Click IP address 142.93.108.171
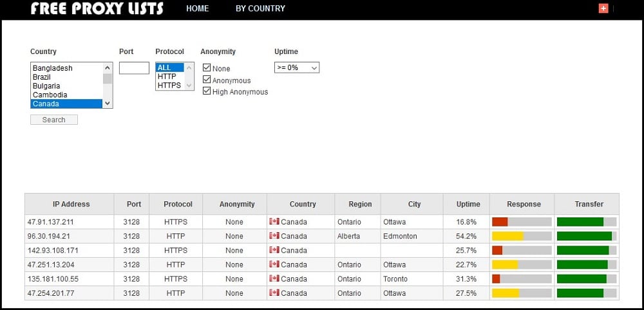This screenshot has height=310, width=644. [53, 250]
